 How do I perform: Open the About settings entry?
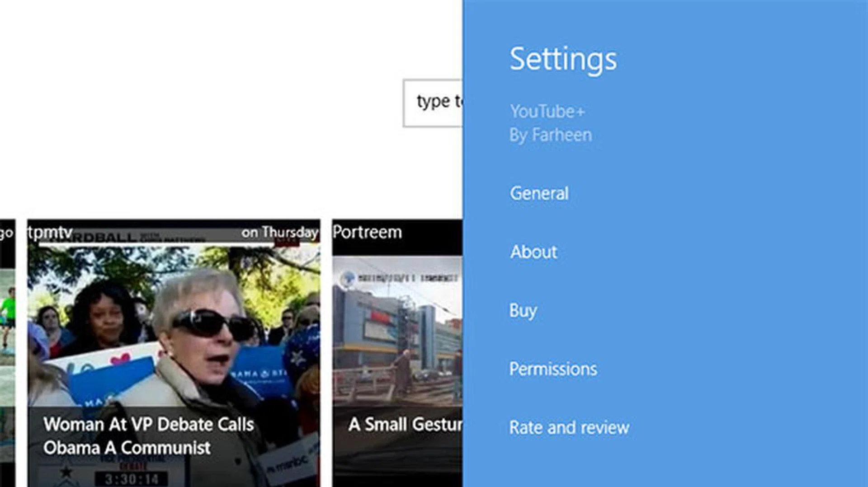coord(533,252)
